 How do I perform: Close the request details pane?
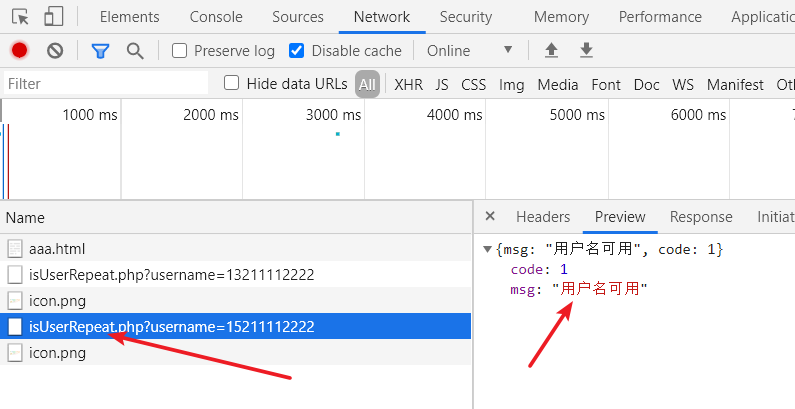[490, 217]
